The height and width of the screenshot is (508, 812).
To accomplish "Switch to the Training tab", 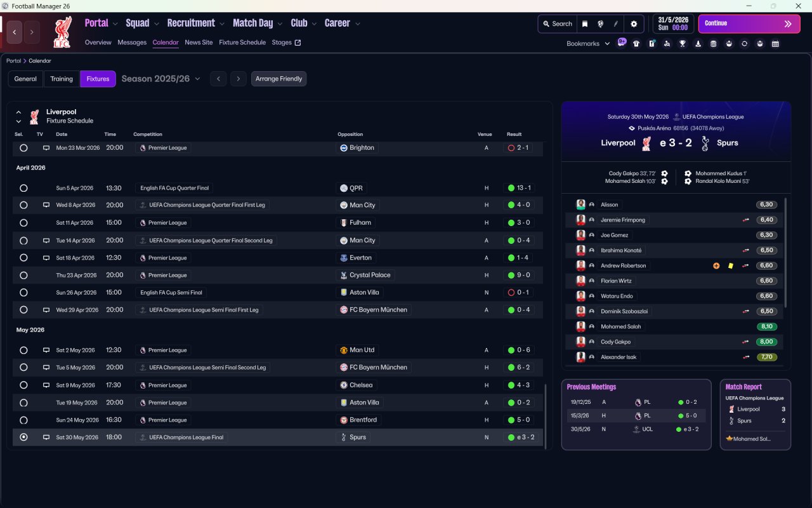I will tap(62, 79).
